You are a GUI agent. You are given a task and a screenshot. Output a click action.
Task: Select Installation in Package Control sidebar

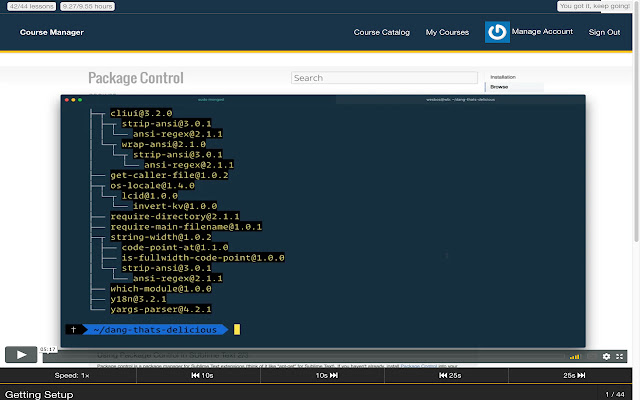pos(503,77)
